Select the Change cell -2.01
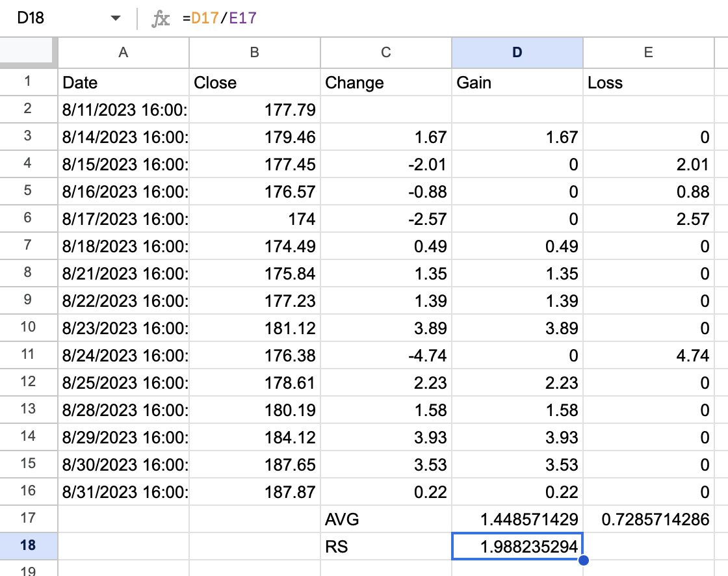 (386, 164)
